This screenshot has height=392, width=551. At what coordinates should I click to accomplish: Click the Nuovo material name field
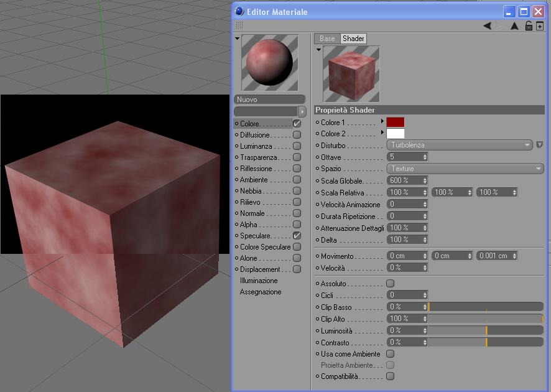pyautogui.click(x=269, y=100)
